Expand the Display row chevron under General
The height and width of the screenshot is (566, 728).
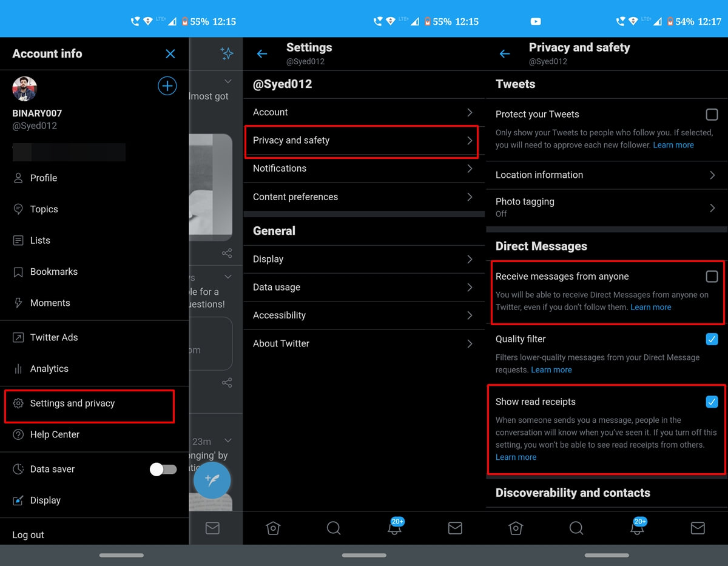470,259
